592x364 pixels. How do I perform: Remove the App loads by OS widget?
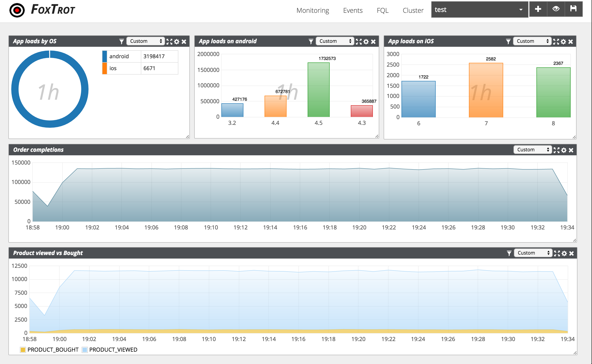click(x=184, y=42)
